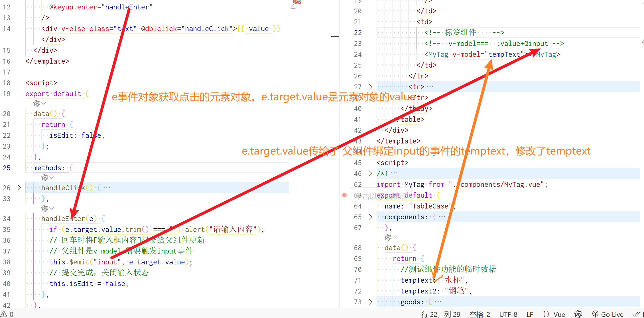Click LF line ending selector
This screenshot has height=318, width=644.
tap(530, 314)
